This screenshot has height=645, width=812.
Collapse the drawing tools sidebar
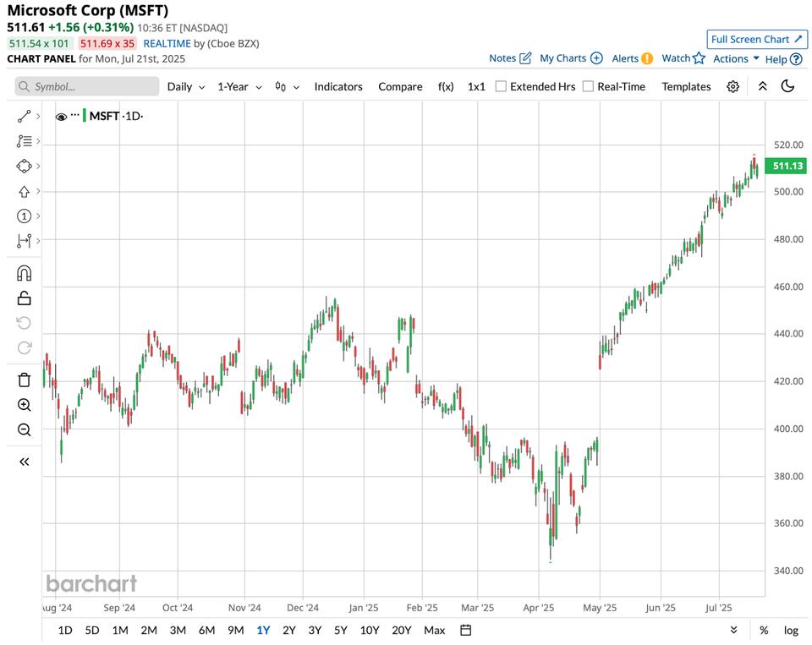click(x=24, y=462)
